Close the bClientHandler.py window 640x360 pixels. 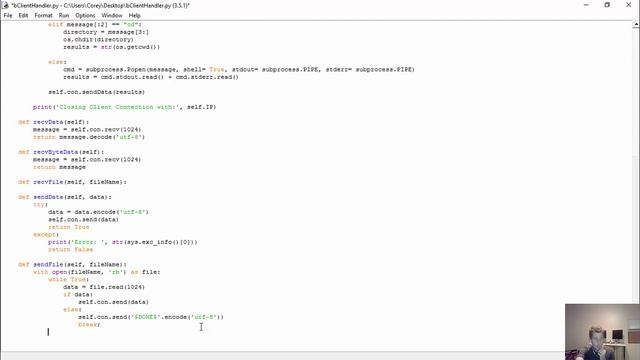(x=629, y=5)
